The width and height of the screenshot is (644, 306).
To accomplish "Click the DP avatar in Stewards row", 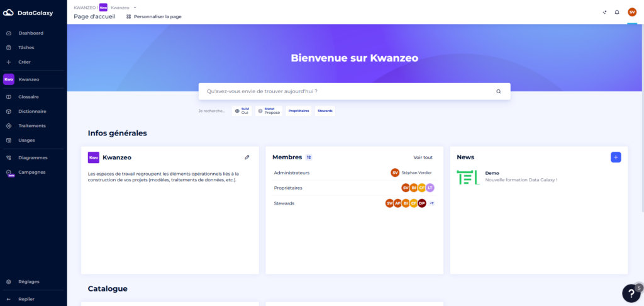I will pos(422,203).
